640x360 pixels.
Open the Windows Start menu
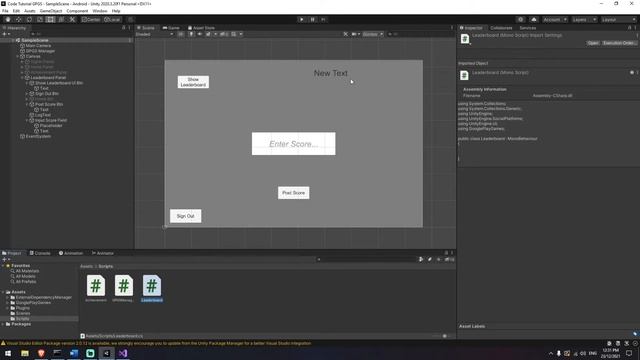[8, 353]
